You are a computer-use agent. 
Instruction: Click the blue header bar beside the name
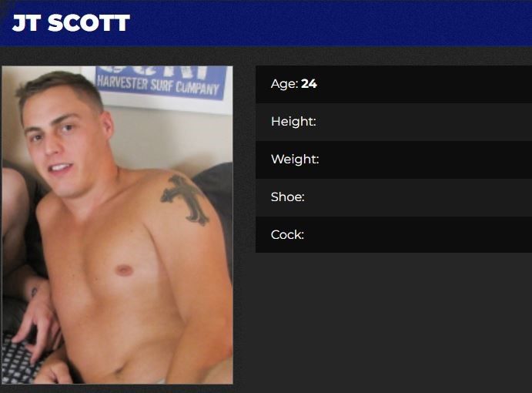pos(331,23)
